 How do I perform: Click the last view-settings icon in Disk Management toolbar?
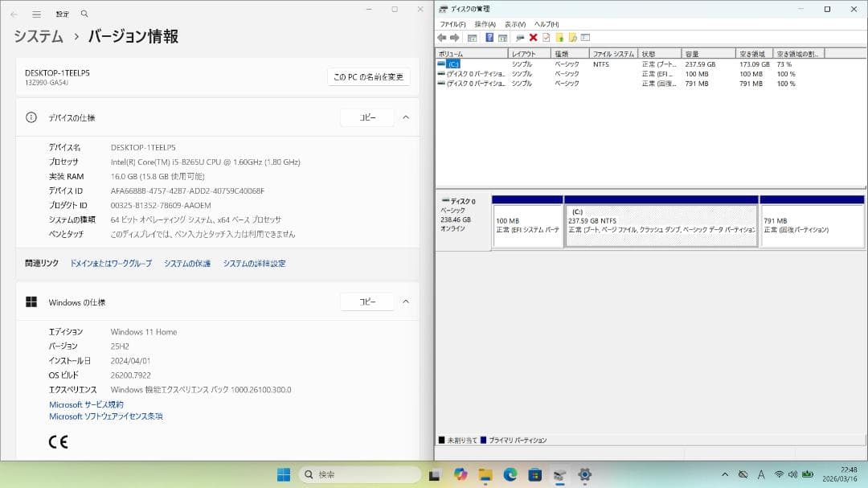point(586,38)
